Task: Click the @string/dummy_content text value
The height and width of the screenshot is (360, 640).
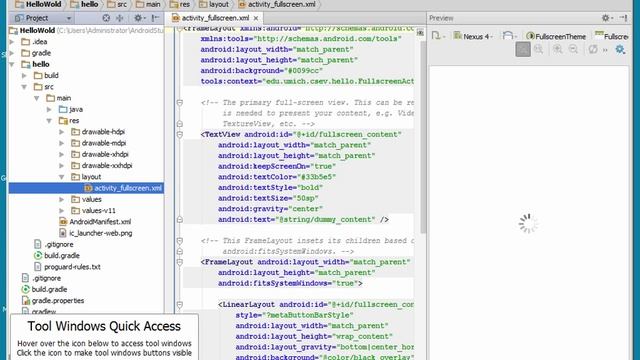Action: point(326,220)
